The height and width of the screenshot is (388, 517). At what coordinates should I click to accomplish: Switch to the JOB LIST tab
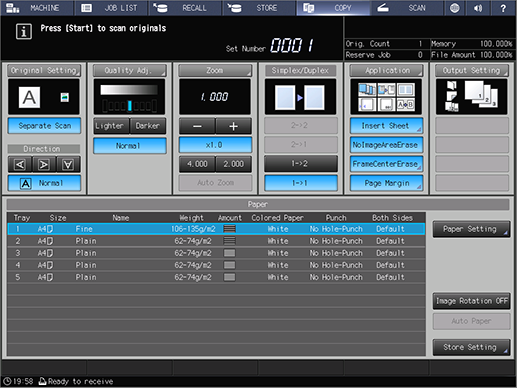(x=111, y=8)
